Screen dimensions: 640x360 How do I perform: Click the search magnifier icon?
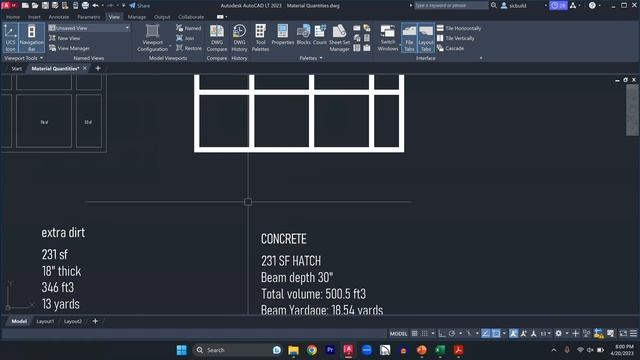[493, 5]
